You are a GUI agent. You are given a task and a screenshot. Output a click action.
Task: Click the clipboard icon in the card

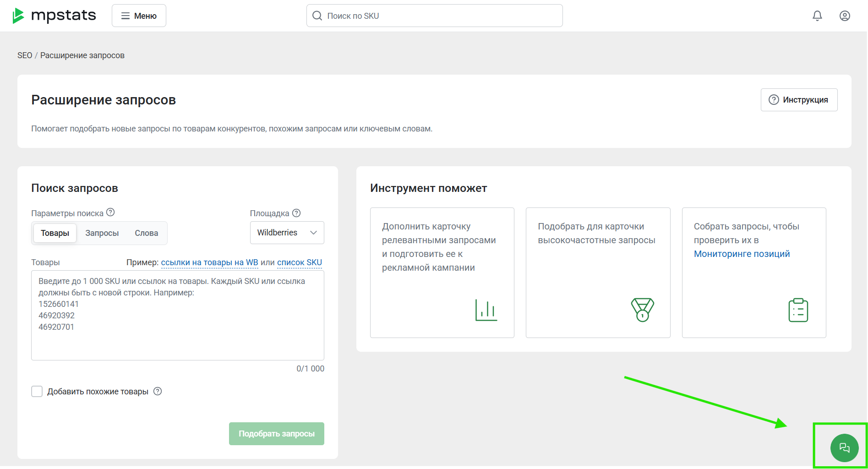coord(798,310)
